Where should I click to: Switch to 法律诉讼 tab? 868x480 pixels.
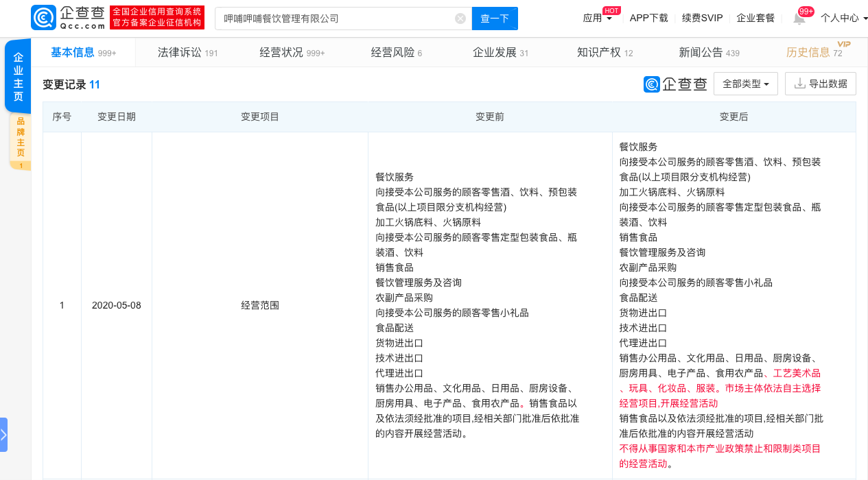pos(187,52)
